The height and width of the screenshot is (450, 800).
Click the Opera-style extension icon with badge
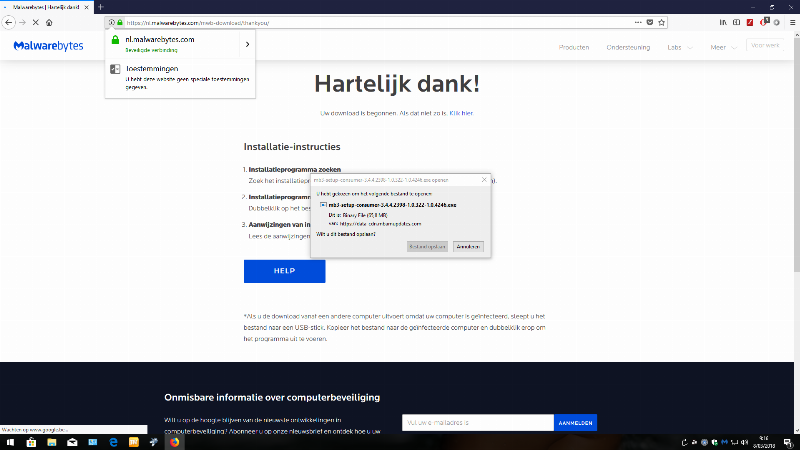(764, 22)
